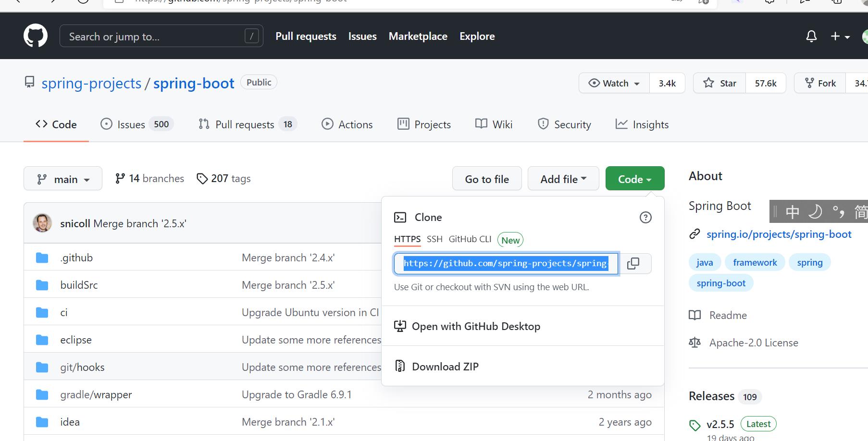This screenshot has width=868, height=441.
Task: Open Marketplace in the top navigation
Action: [x=418, y=36]
